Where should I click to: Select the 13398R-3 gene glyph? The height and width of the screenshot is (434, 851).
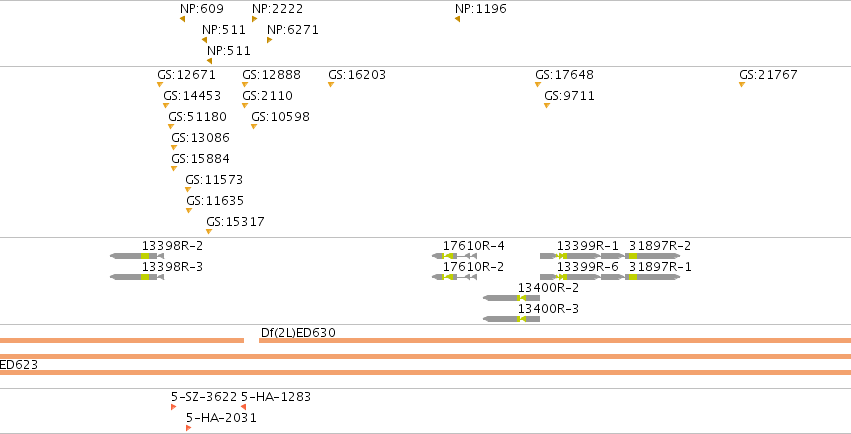click(x=137, y=277)
